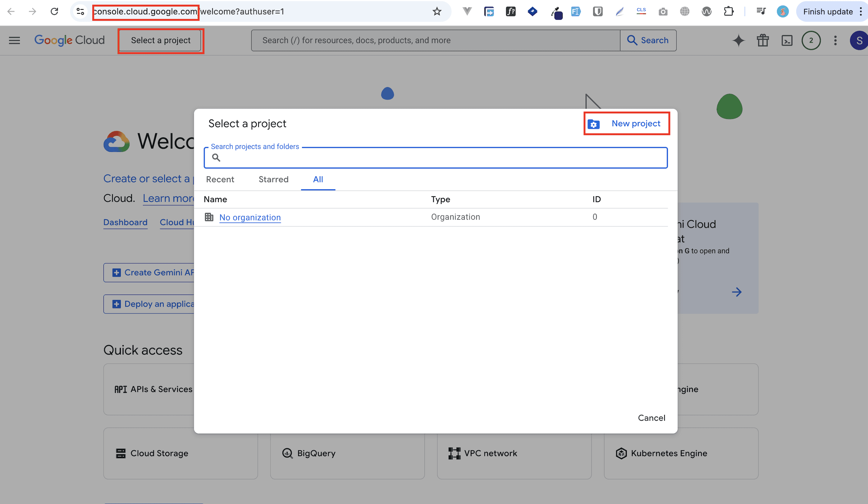Open the free trial gift icon
The height and width of the screenshot is (504, 868).
(x=763, y=40)
